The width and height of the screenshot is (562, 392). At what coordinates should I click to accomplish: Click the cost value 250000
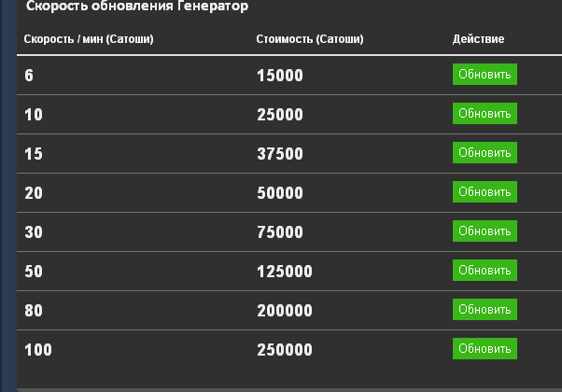coord(285,350)
